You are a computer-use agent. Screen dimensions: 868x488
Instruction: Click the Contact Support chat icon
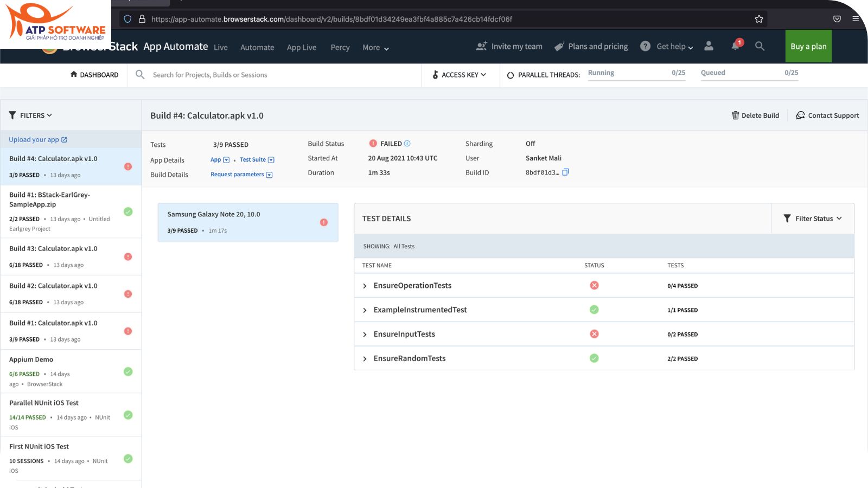click(x=800, y=115)
